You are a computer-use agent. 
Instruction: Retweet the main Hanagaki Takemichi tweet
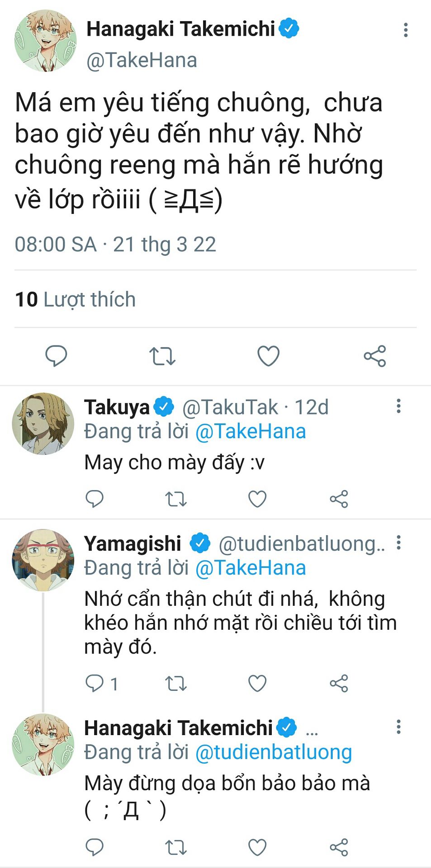point(162,356)
